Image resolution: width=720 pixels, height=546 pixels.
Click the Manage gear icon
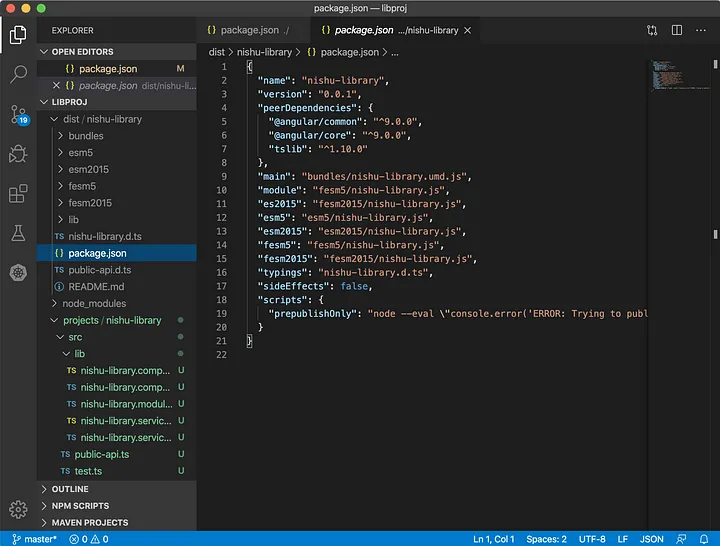pyautogui.click(x=18, y=509)
